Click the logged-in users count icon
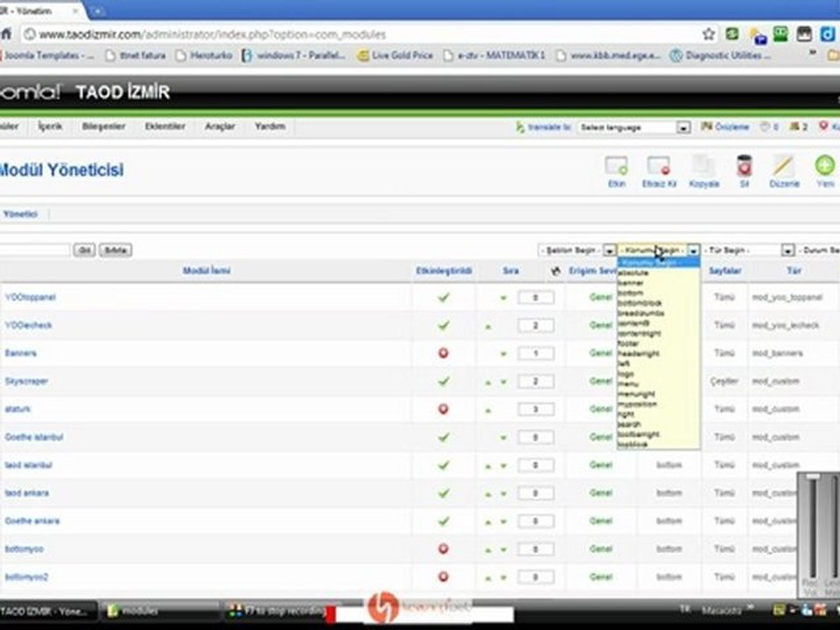 pyautogui.click(x=799, y=127)
